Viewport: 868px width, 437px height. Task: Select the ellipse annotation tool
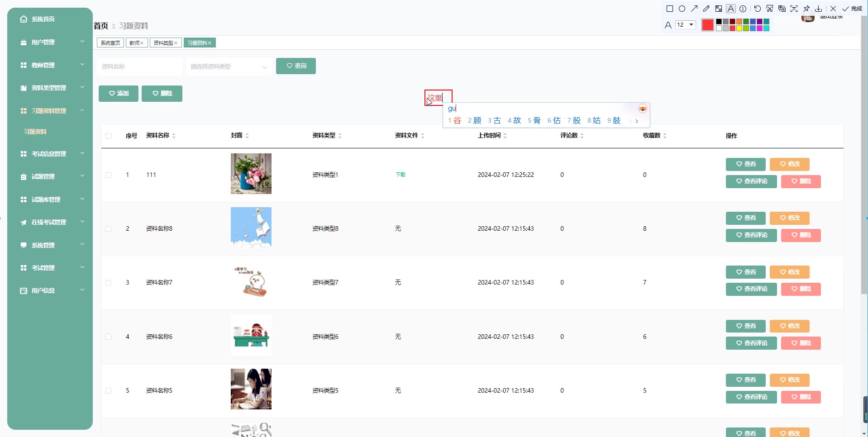(682, 9)
